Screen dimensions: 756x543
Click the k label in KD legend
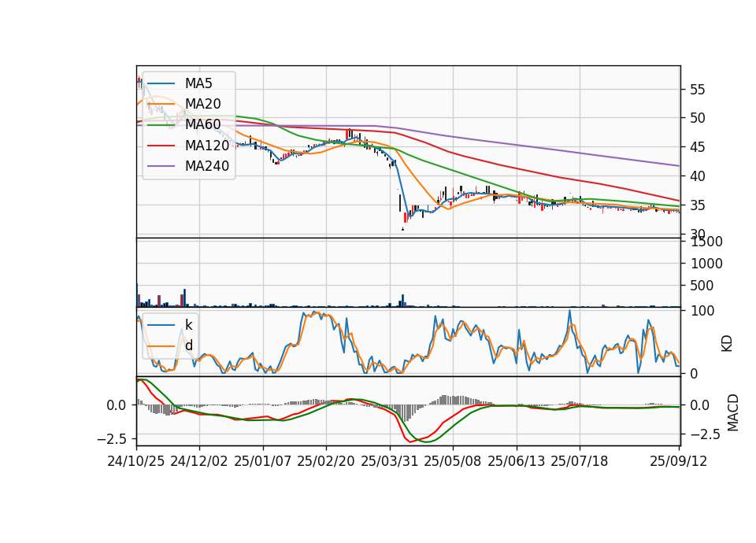pyautogui.click(x=188, y=325)
